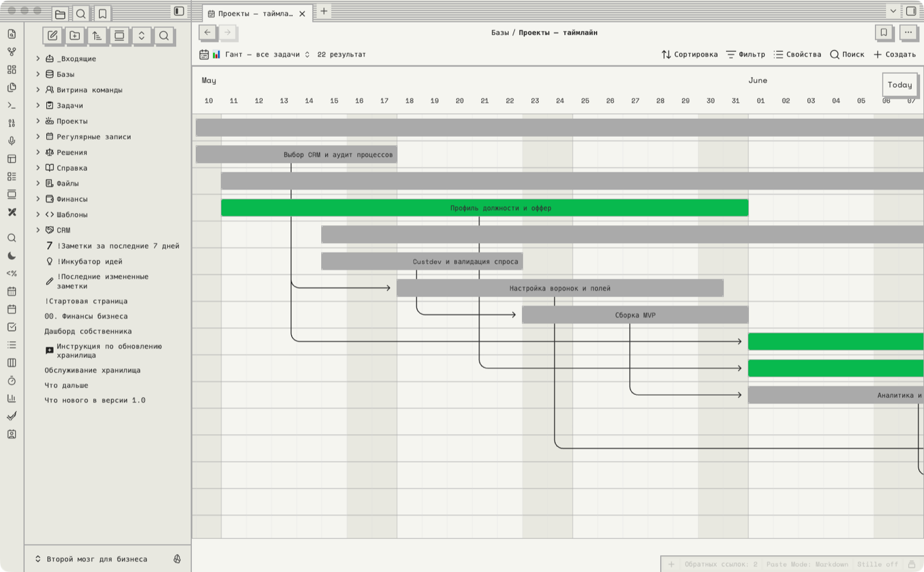This screenshot has width=924, height=572.
Task: Select Профиль должности и оффер green bar
Action: [x=485, y=208]
